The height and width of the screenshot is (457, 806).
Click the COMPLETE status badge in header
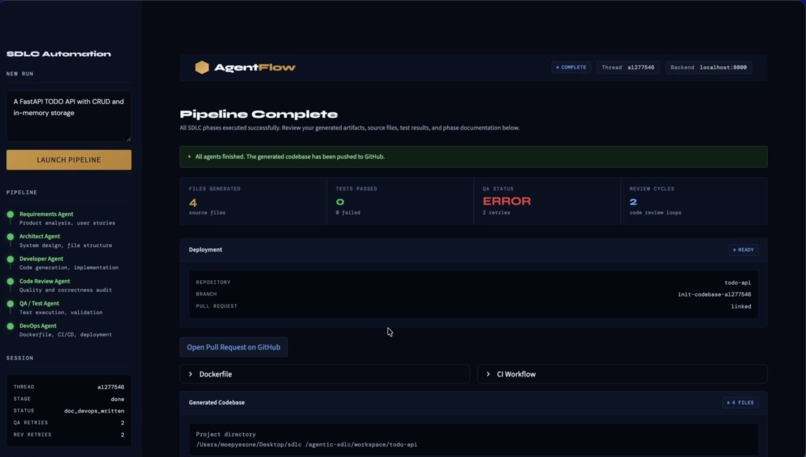click(571, 67)
